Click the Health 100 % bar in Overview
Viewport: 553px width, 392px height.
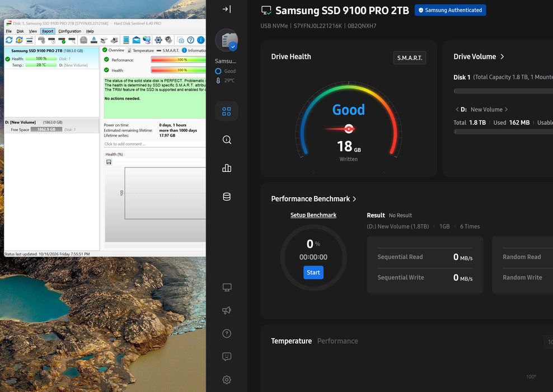[x=179, y=70]
